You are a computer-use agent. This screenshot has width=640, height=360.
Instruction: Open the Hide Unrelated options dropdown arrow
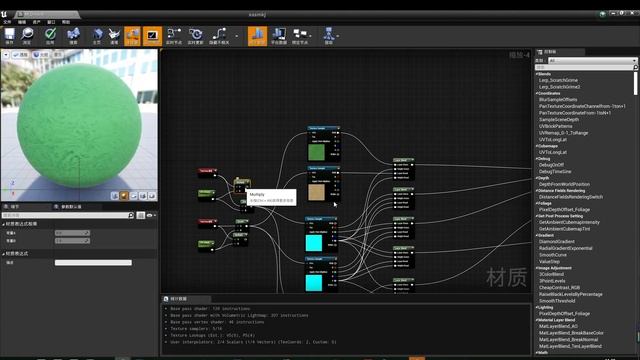click(236, 36)
